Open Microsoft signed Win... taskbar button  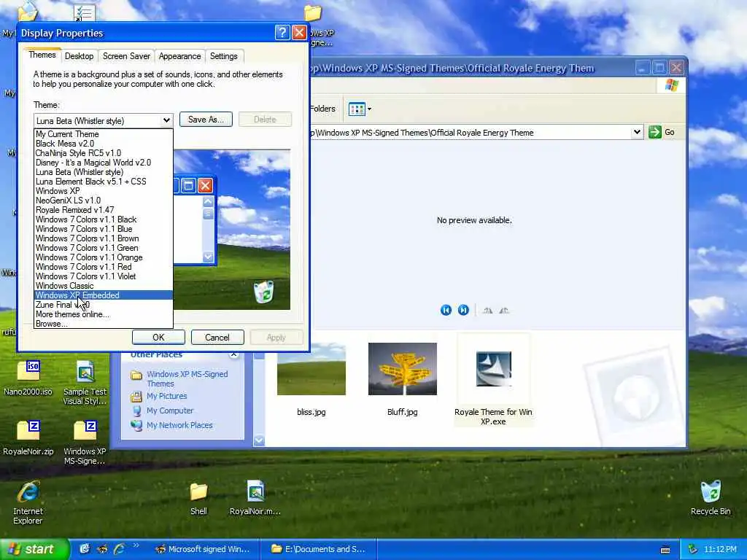206,549
